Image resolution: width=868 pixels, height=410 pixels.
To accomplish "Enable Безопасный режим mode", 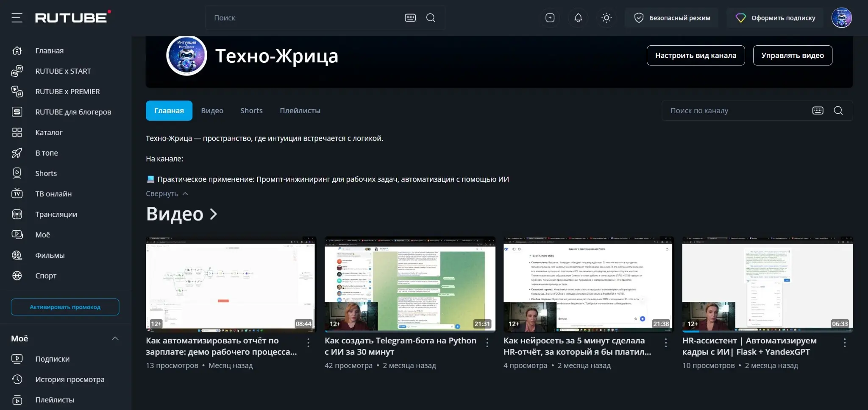I will (x=671, y=18).
